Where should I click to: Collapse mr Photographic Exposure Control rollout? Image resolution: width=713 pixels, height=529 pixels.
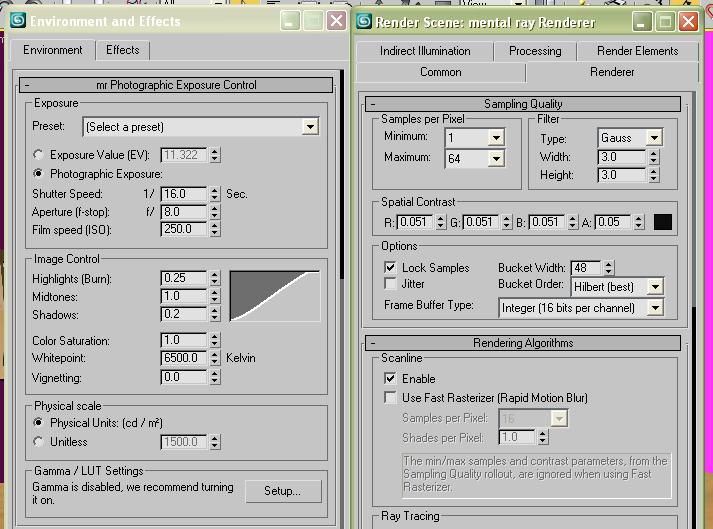click(176, 85)
